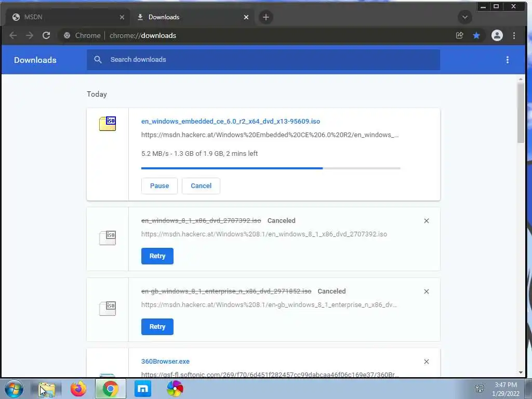Share this page using the share icon

(460, 35)
